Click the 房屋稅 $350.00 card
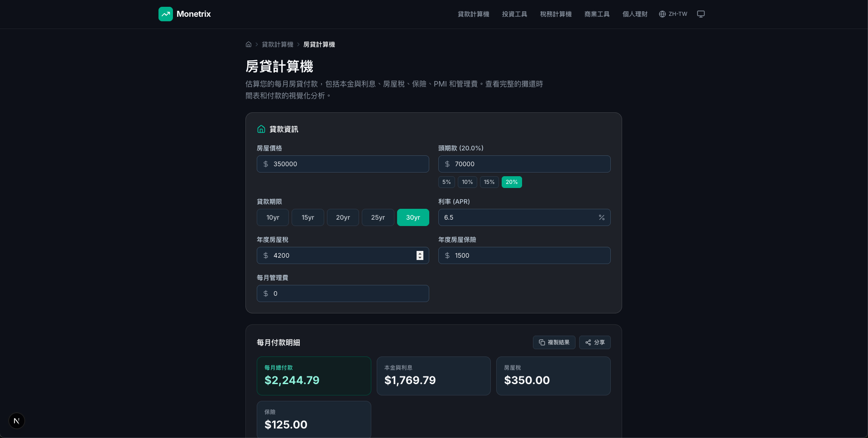The width and height of the screenshot is (868, 438). tap(553, 376)
